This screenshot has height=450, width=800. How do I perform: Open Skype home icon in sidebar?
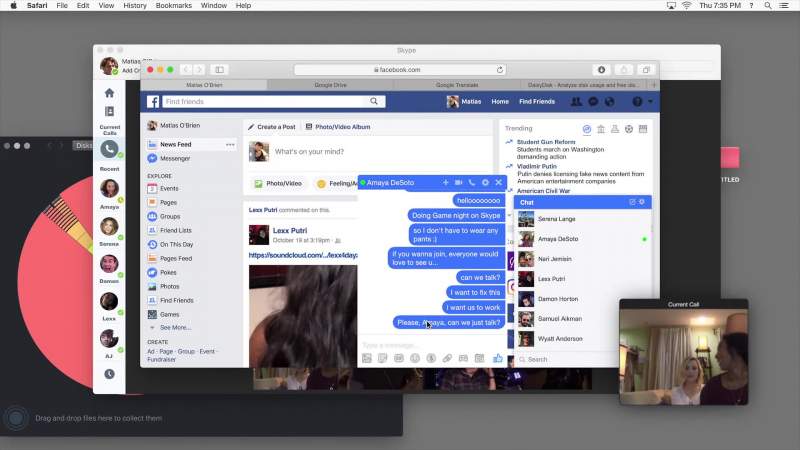point(109,93)
